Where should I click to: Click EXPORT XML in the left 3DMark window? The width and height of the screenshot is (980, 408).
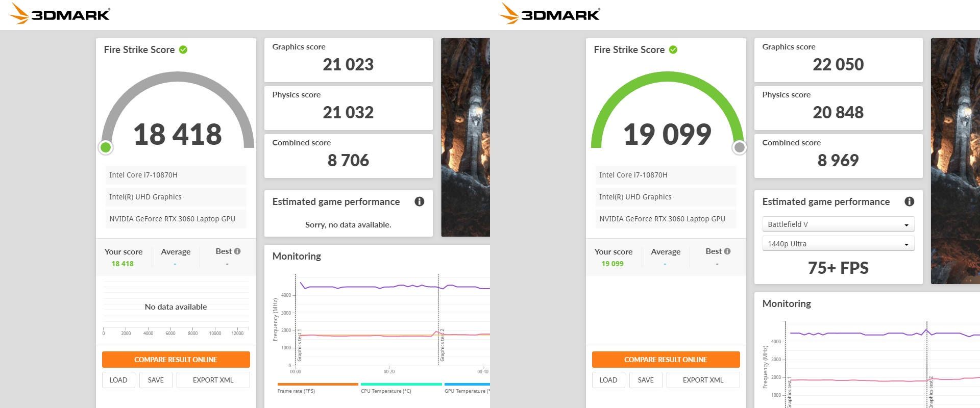click(213, 380)
